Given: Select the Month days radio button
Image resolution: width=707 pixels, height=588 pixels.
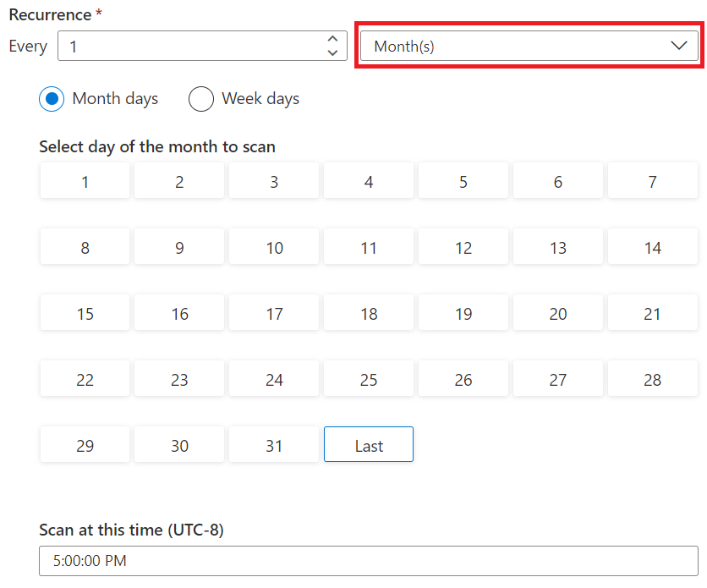Looking at the screenshot, I should [x=52, y=99].
